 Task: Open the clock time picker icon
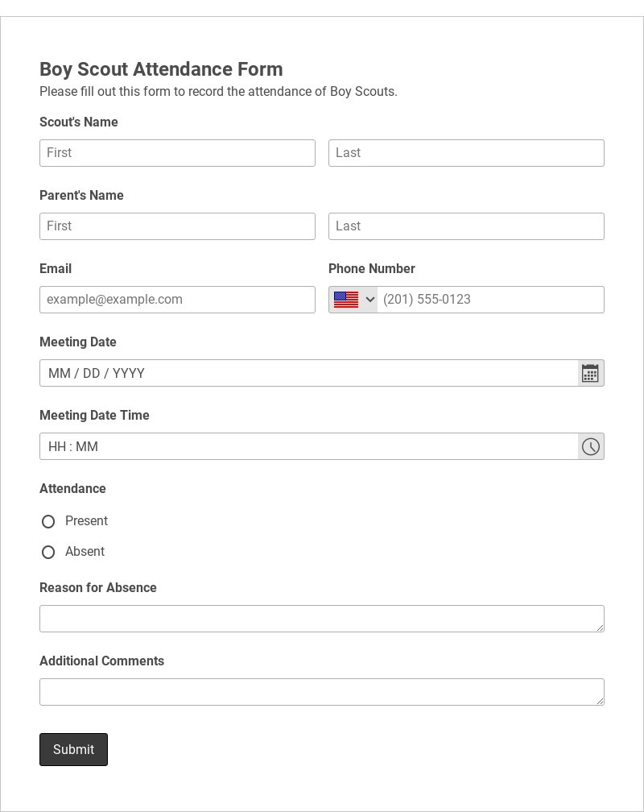[590, 446]
